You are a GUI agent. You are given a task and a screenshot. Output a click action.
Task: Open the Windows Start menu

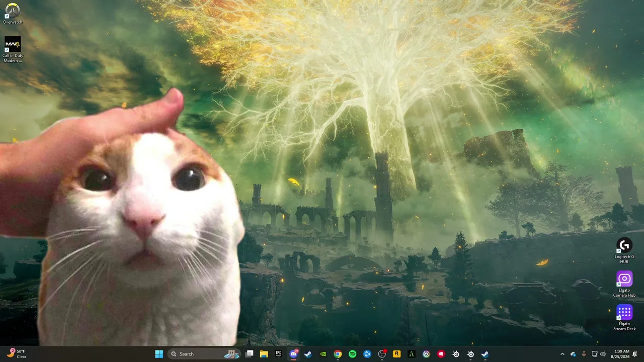click(x=159, y=354)
